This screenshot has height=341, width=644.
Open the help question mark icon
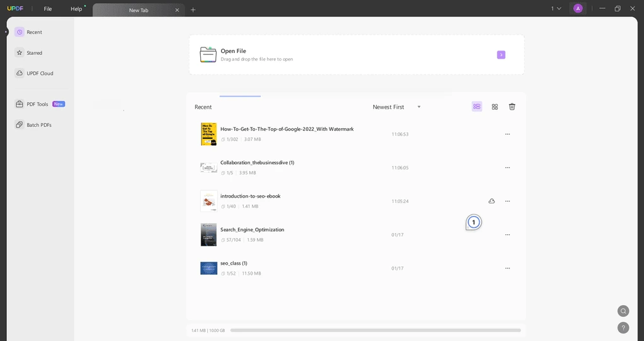point(623,328)
